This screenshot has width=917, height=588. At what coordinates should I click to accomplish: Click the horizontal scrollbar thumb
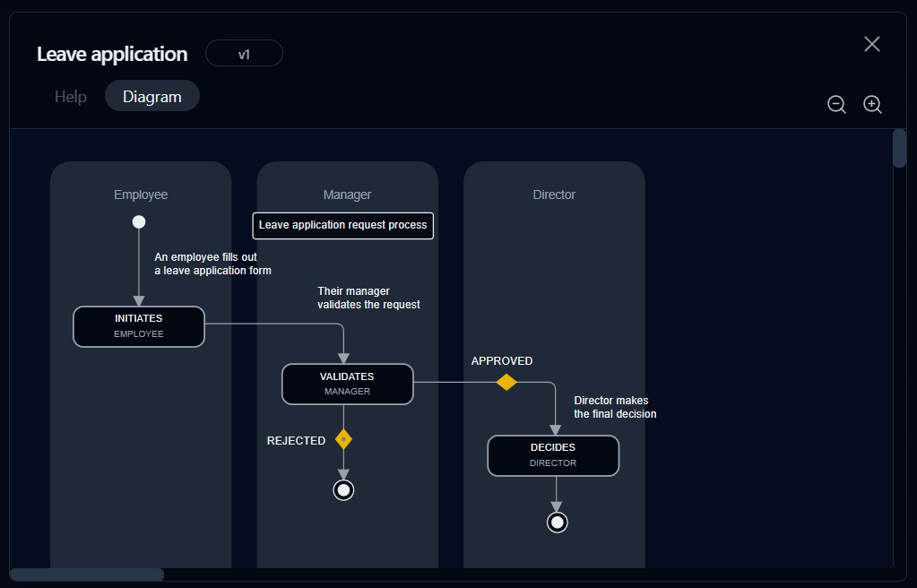(x=87, y=575)
